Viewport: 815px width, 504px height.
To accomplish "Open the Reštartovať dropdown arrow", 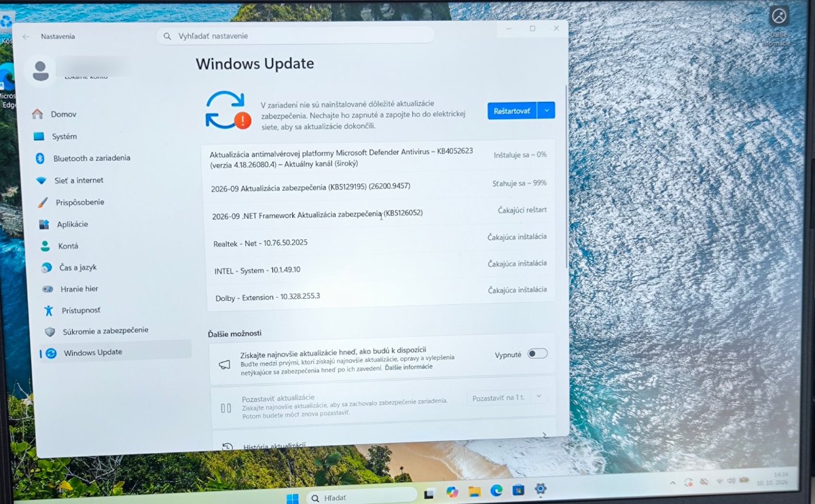I will [547, 110].
